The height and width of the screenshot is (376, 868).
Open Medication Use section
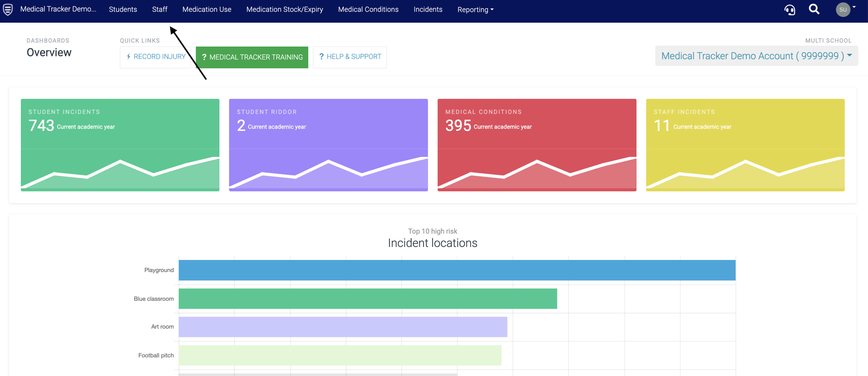207,9
